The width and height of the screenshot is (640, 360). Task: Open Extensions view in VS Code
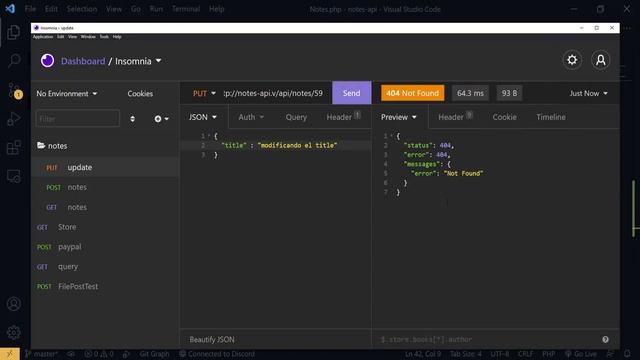pyautogui.click(x=13, y=147)
